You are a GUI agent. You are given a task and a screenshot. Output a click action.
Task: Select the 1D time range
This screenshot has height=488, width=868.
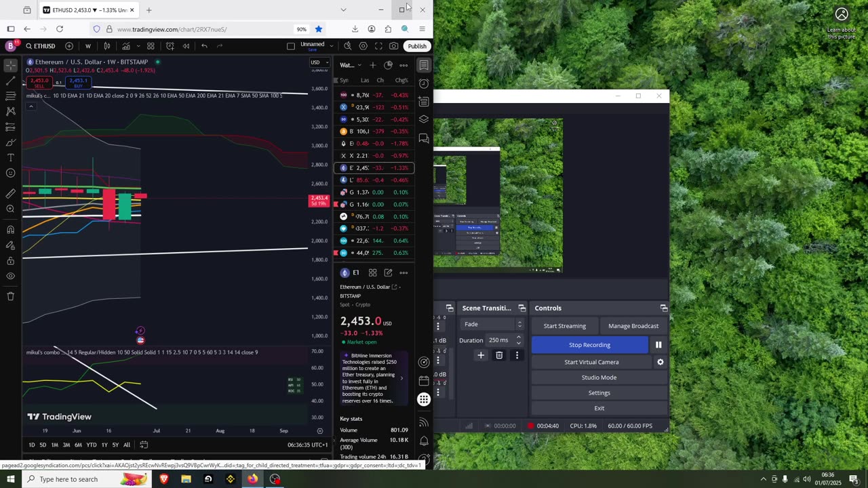pyautogui.click(x=31, y=445)
